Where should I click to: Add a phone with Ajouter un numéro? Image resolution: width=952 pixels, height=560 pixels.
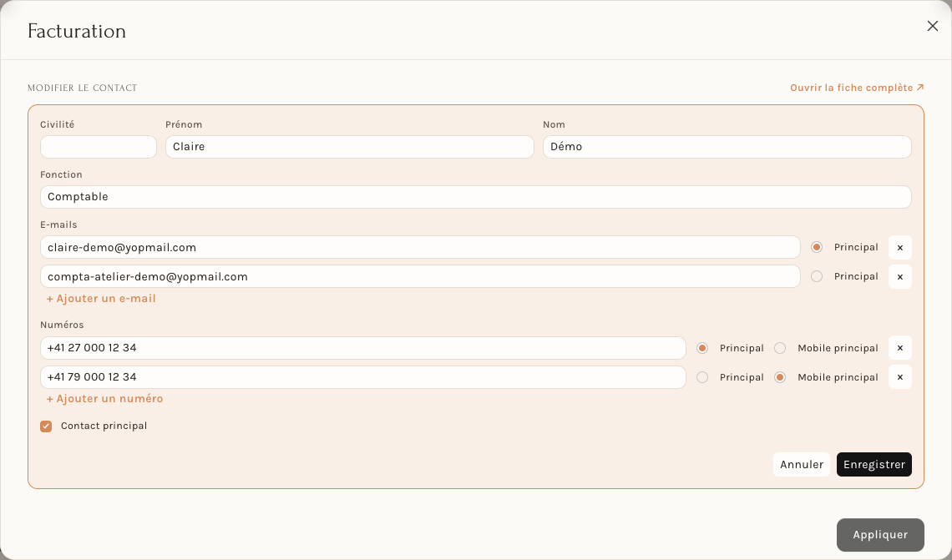point(104,399)
